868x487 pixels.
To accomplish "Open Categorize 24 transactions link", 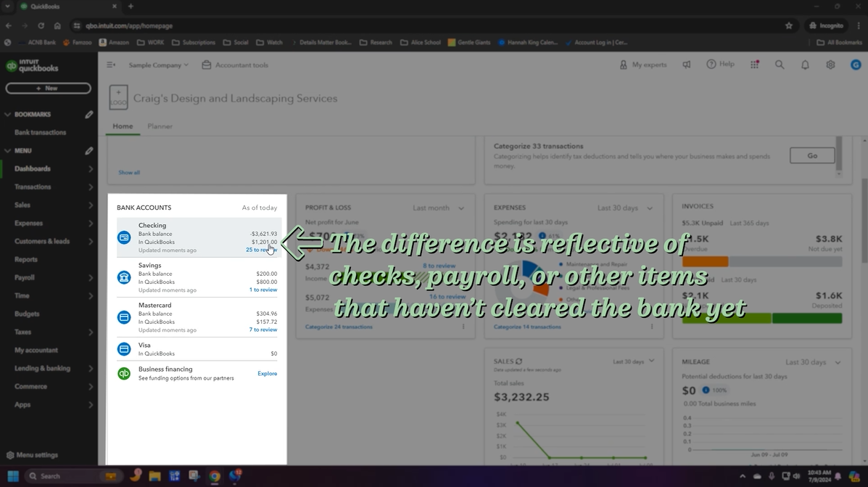I will pyautogui.click(x=339, y=327).
